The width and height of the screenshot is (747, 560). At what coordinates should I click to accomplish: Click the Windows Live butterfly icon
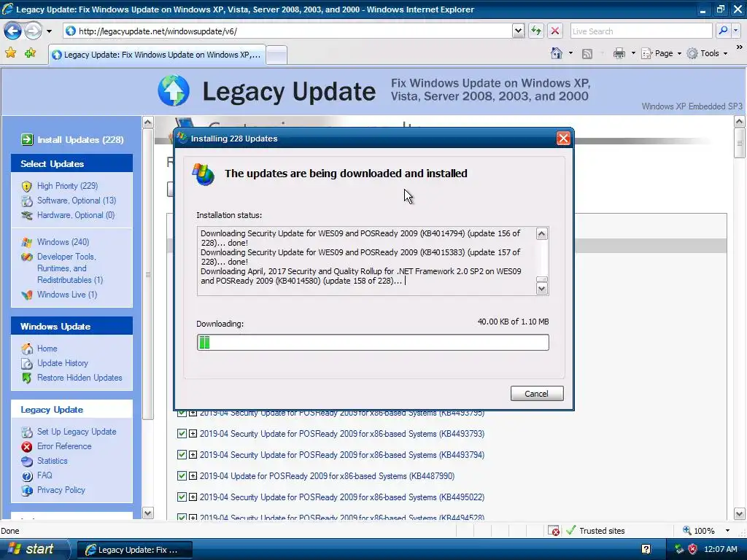coord(27,295)
